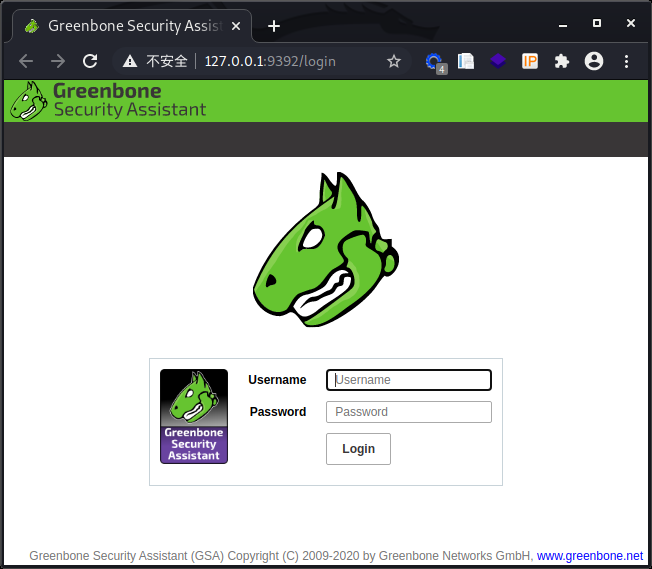Image resolution: width=652 pixels, height=569 pixels.
Task: Open the browser three-dot menu
Action: click(x=626, y=61)
